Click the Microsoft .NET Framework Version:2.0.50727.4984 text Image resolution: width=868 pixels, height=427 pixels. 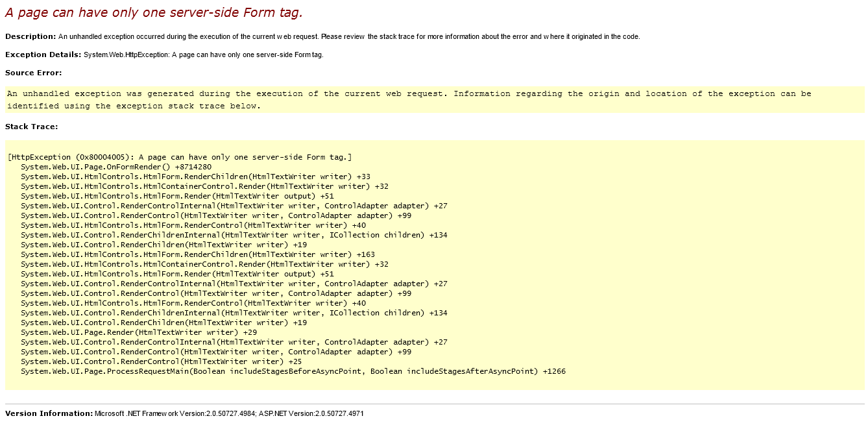(175, 413)
